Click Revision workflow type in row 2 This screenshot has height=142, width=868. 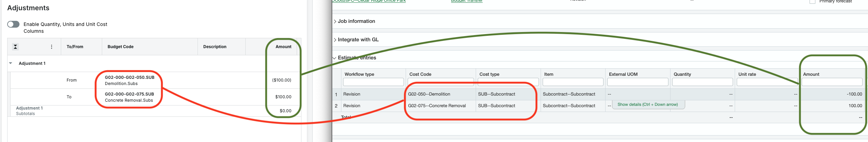click(x=352, y=106)
